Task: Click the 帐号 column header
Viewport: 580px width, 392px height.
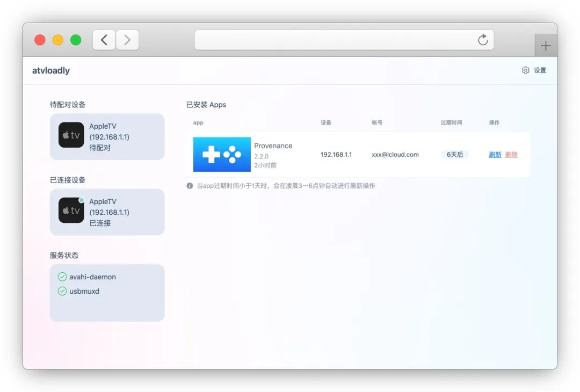Action: pos(377,123)
